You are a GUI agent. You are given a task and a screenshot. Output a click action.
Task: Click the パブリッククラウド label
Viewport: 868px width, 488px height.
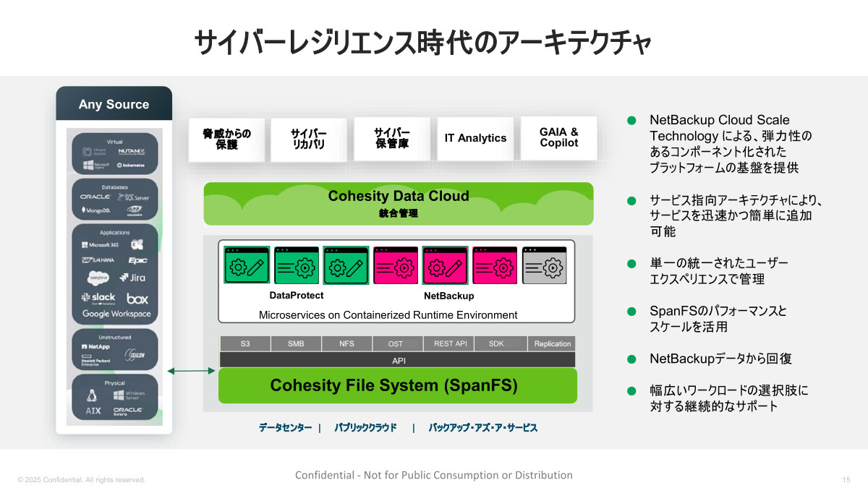365,427
